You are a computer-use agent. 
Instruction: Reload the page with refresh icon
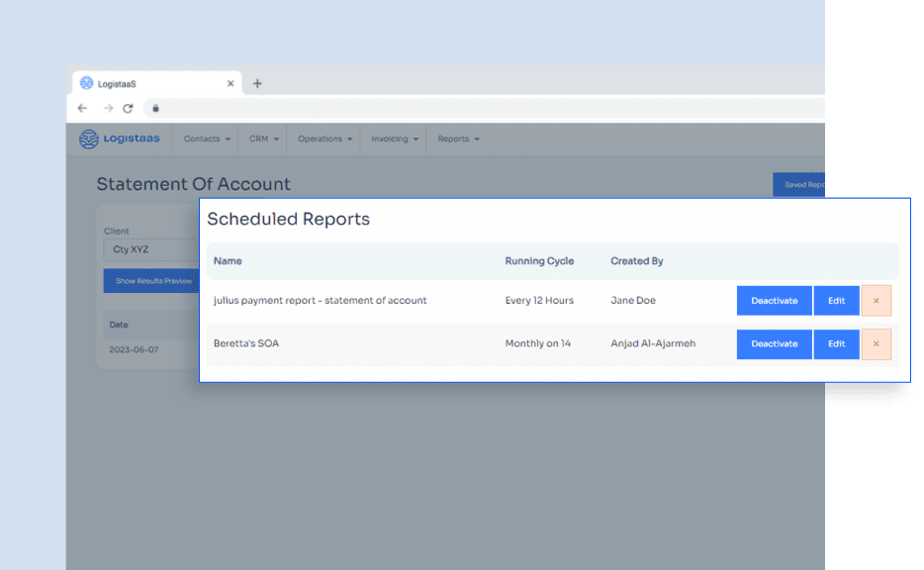pyautogui.click(x=128, y=109)
